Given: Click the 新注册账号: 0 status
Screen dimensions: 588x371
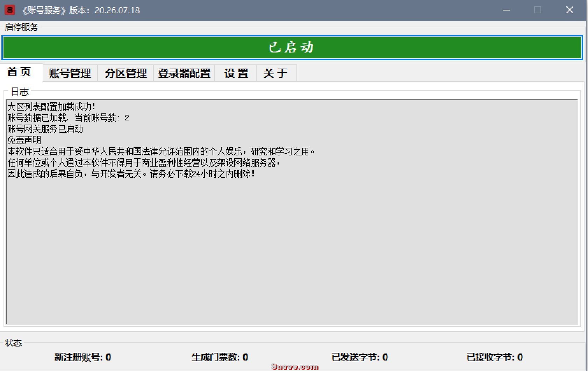Looking at the screenshot, I should (x=83, y=357).
